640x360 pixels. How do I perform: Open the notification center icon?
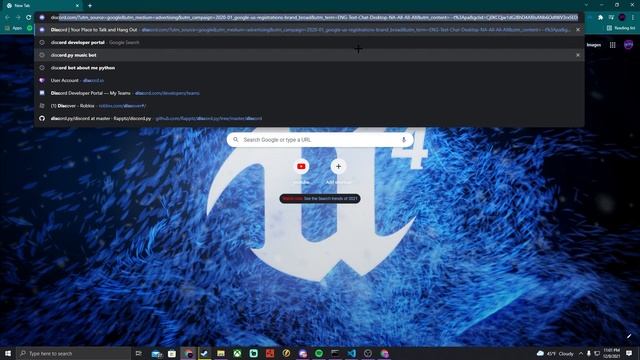tap(629, 353)
